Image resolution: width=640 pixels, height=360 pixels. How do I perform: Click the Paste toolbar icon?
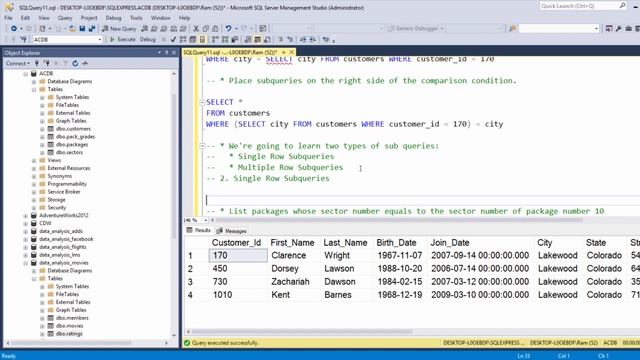coord(215,29)
